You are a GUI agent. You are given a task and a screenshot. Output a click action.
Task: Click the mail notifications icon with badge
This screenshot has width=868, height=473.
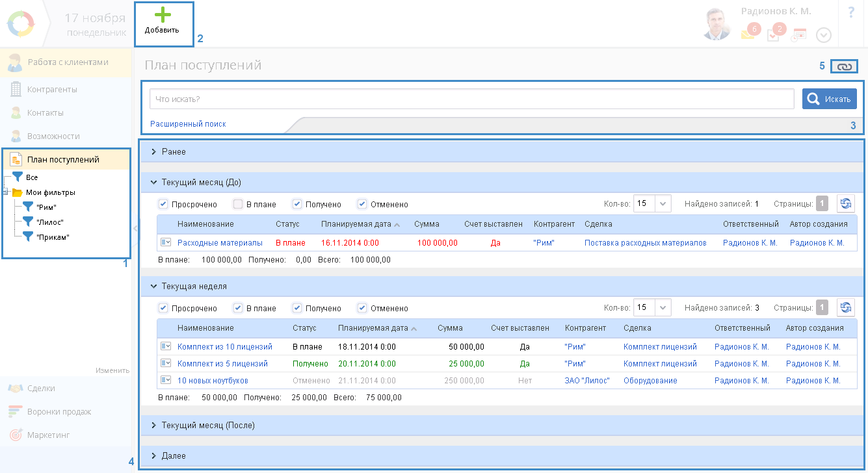point(748,35)
